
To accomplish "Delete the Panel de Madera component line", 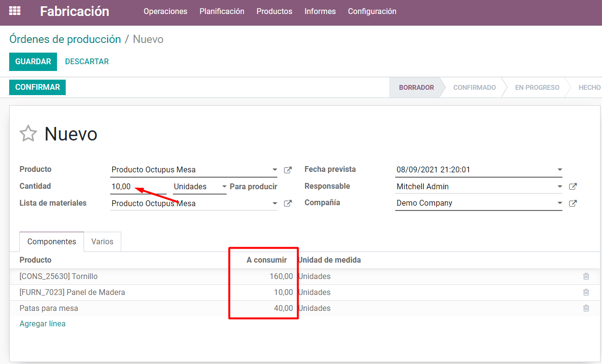I will pyautogui.click(x=586, y=292).
